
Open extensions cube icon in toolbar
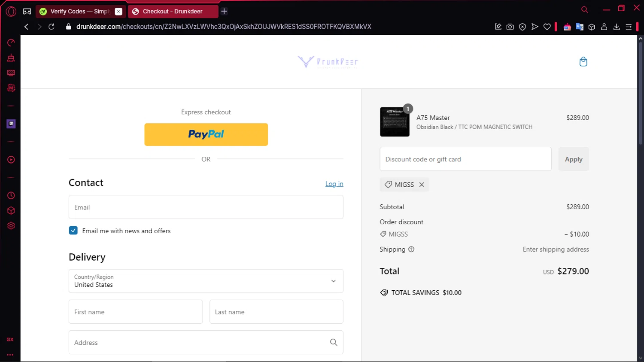pyautogui.click(x=592, y=27)
